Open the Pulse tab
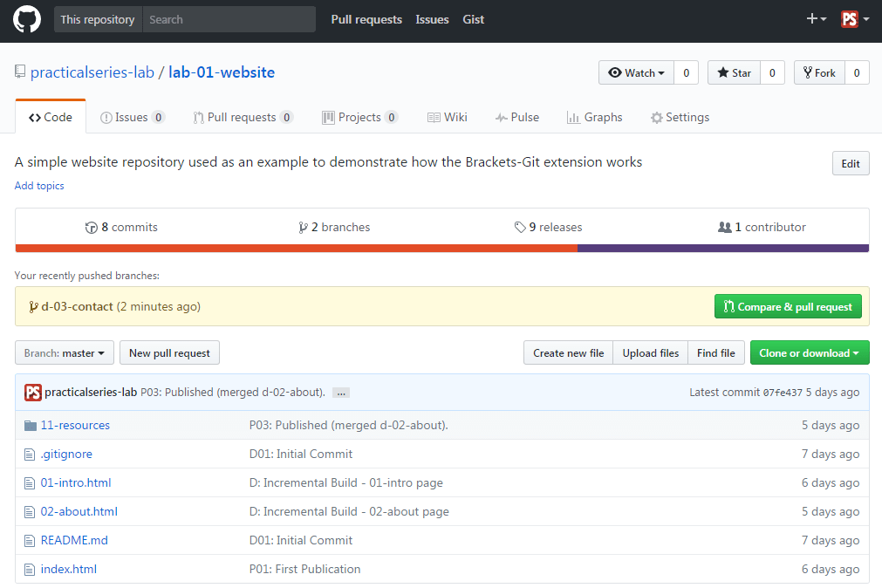The height and width of the screenshot is (588, 882). pos(517,117)
